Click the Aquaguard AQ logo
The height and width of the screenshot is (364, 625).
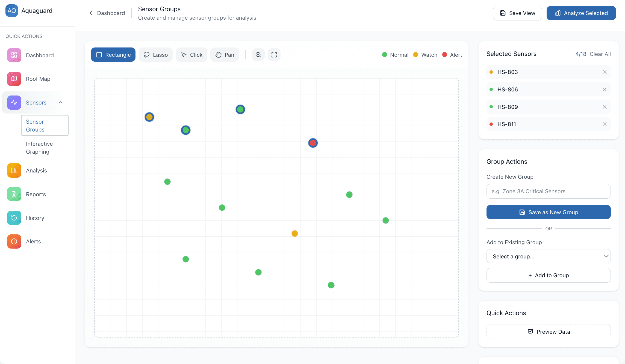12,11
